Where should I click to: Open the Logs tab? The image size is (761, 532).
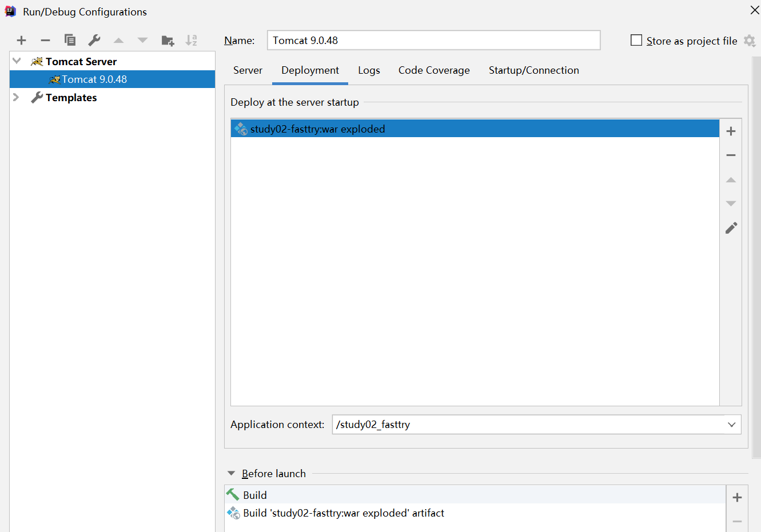[369, 70]
